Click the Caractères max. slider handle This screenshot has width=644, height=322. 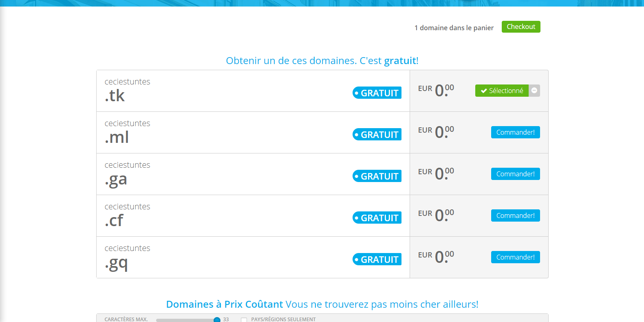(217, 320)
